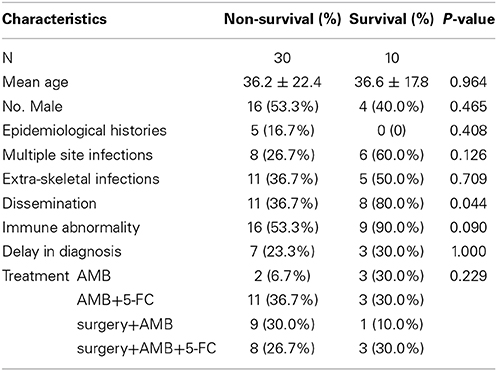The image size is (497, 371).
Task: Select the AMB+5-FC treatment label
Action: point(115,300)
